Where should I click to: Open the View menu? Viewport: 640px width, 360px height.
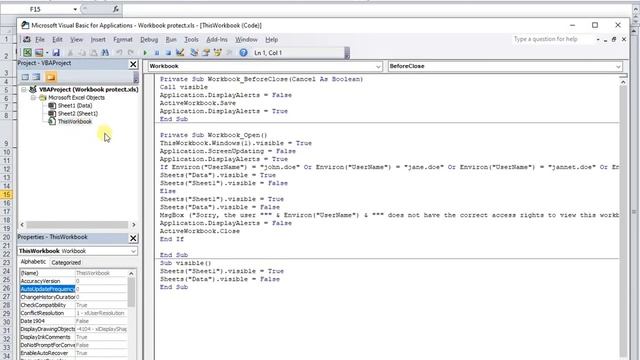[x=76, y=40]
